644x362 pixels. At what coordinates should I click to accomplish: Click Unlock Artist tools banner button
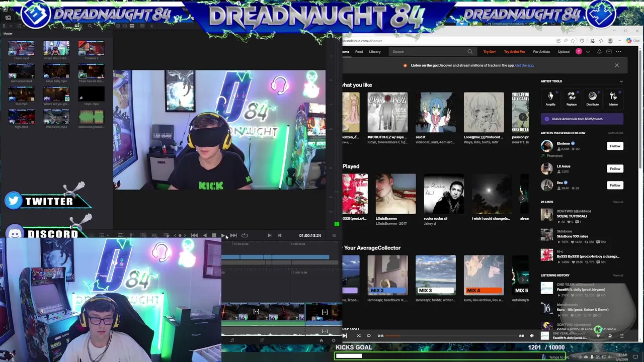click(582, 119)
